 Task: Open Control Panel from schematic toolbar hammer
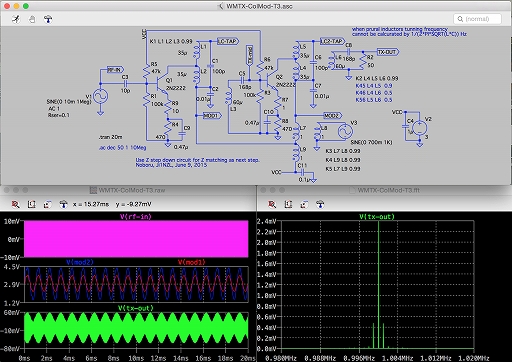coord(48,19)
